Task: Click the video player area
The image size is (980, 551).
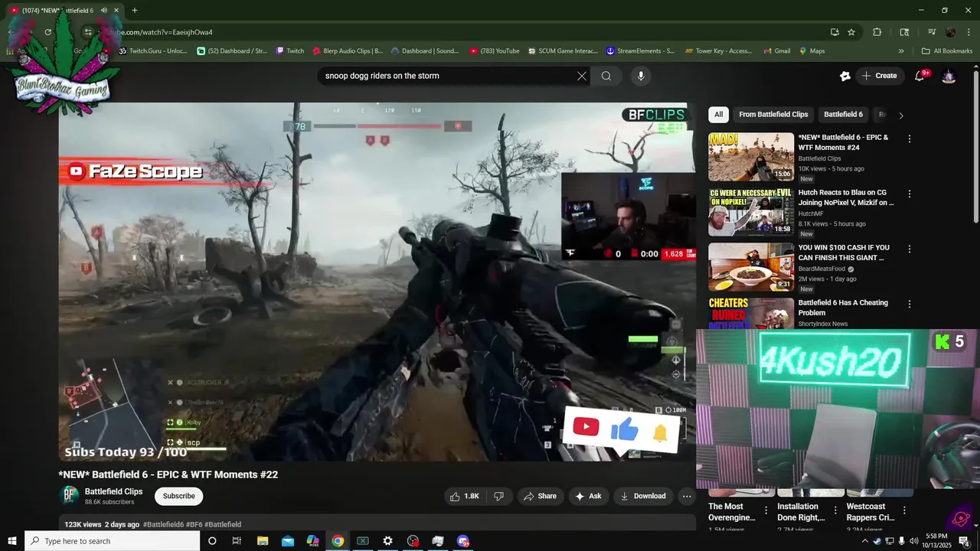Action: tap(377, 282)
